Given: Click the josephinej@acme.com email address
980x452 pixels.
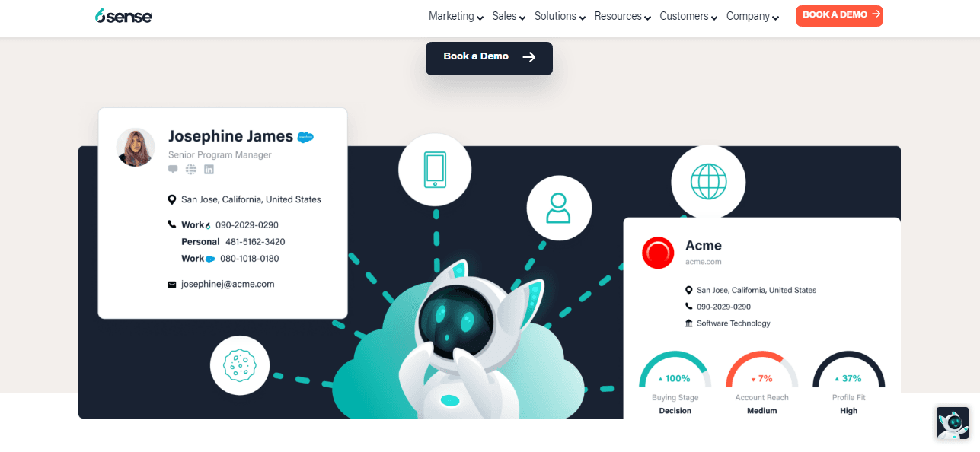Looking at the screenshot, I should tap(228, 284).
